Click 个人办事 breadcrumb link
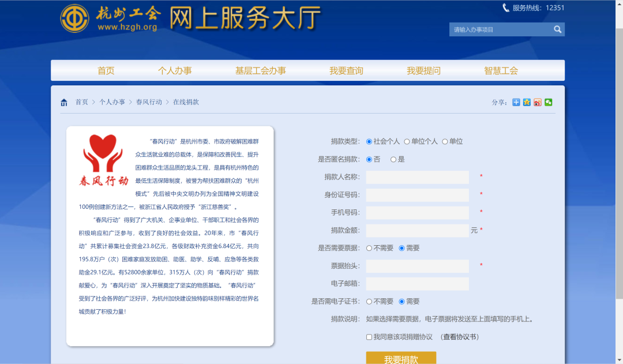 point(112,102)
